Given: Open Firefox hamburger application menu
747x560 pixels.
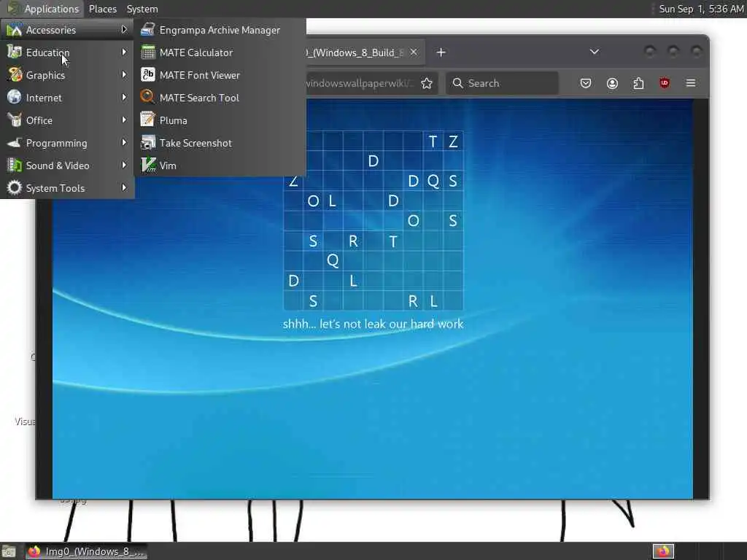Looking at the screenshot, I should tap(690, 83).
